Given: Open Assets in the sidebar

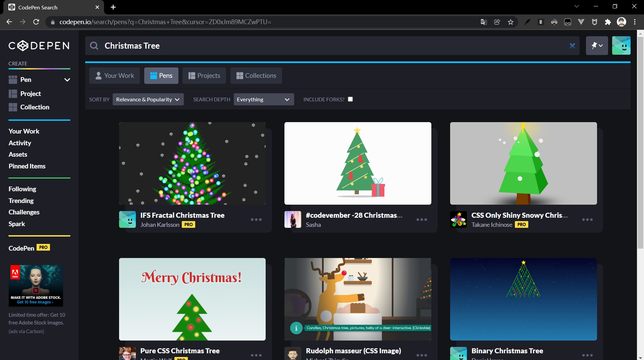Looking at the screenshot, I should coord(18,154).
